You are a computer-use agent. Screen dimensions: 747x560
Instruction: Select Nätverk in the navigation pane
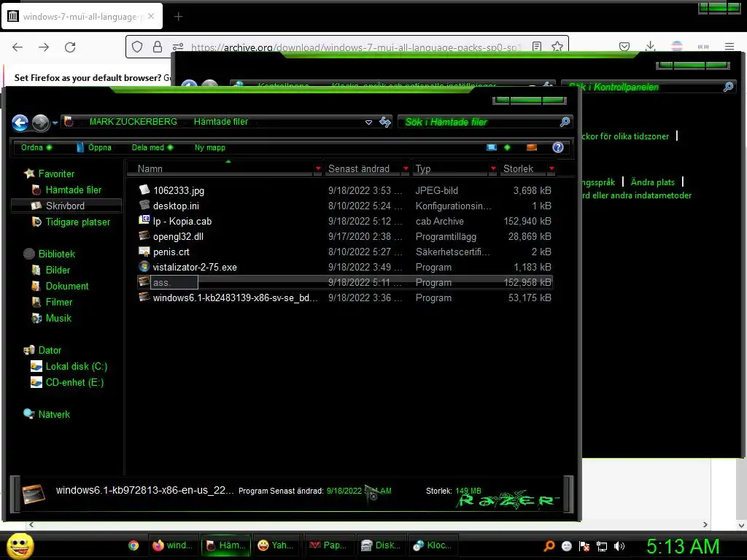tap(47, 414)
